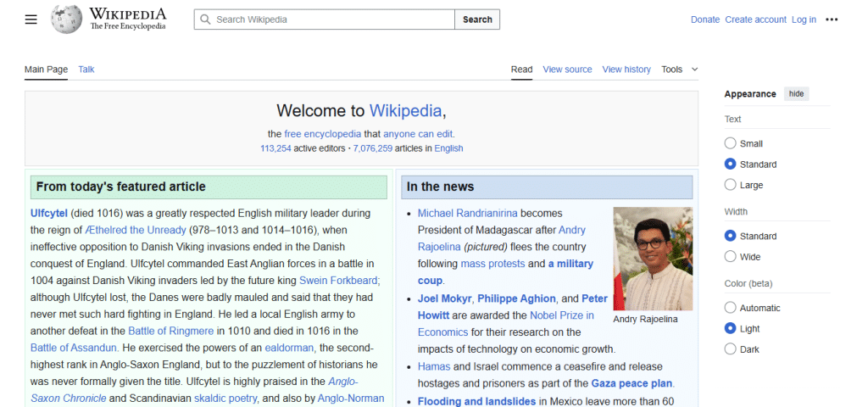Select Automatic color mode

click(x=730, y=308)
